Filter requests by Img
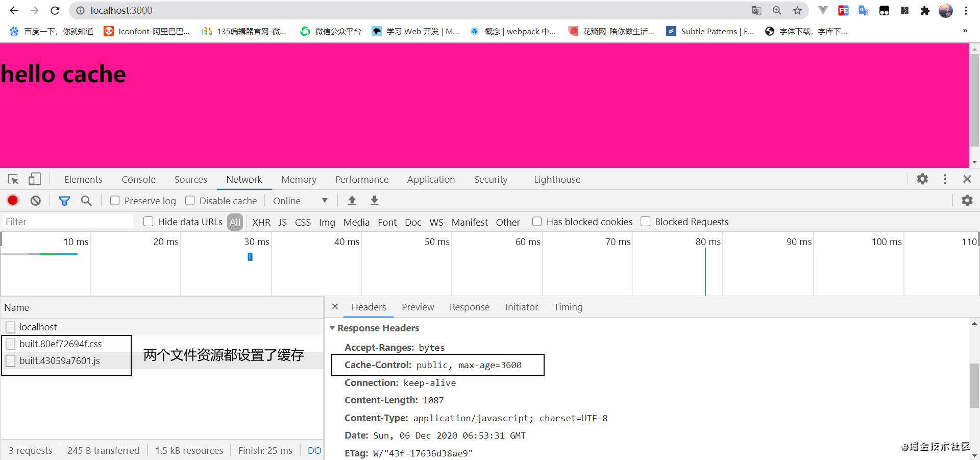Screen dimensions: 980x460 (x=327, y=222)
